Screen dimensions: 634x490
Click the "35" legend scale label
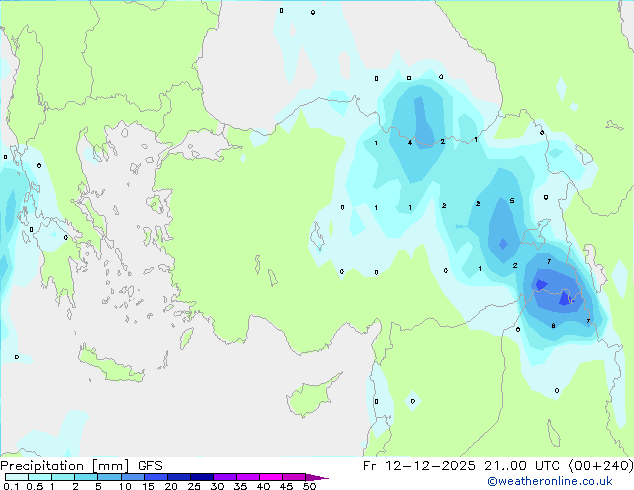pos(240,486)
